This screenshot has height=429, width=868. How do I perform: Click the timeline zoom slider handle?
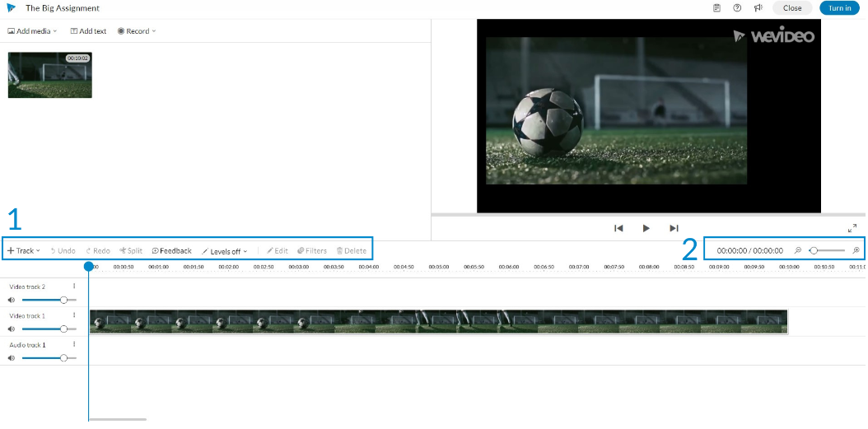pos(813,251)
